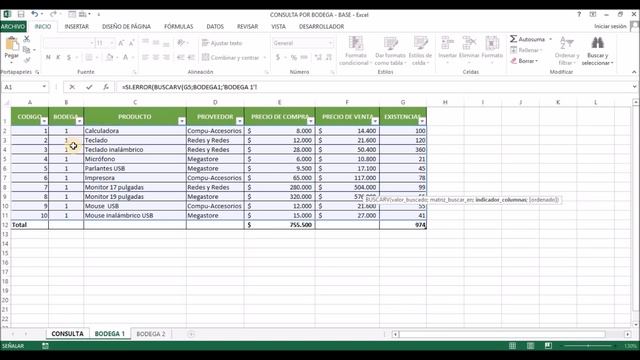Click the Pegar paste icon
This screenshot has width=640, height=360.
click(12, 48)
